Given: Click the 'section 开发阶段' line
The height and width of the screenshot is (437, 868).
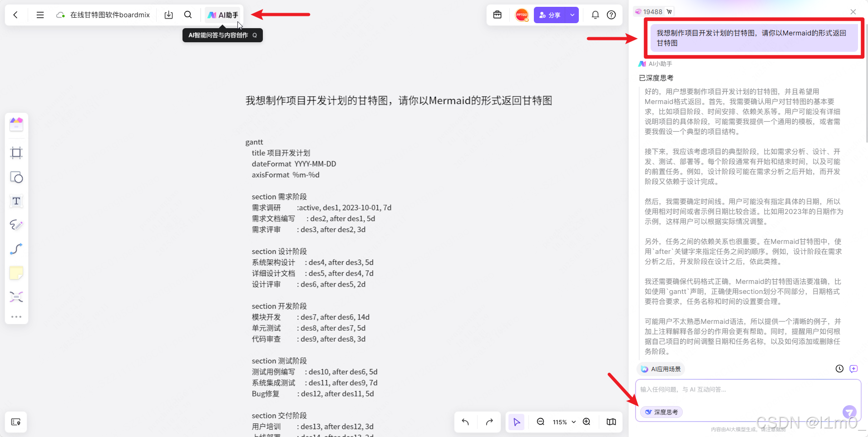Looking at the screenshot, I should [x=279, y=306].
